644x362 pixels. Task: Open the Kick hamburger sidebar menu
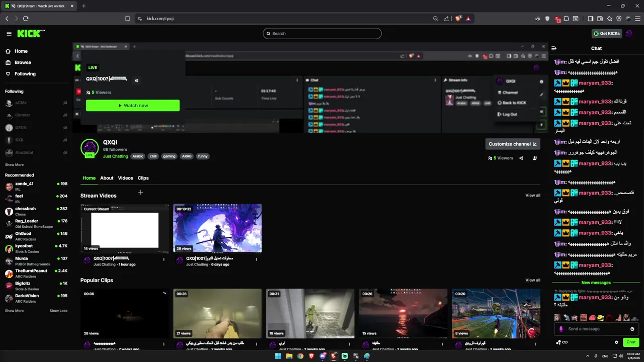9,34
